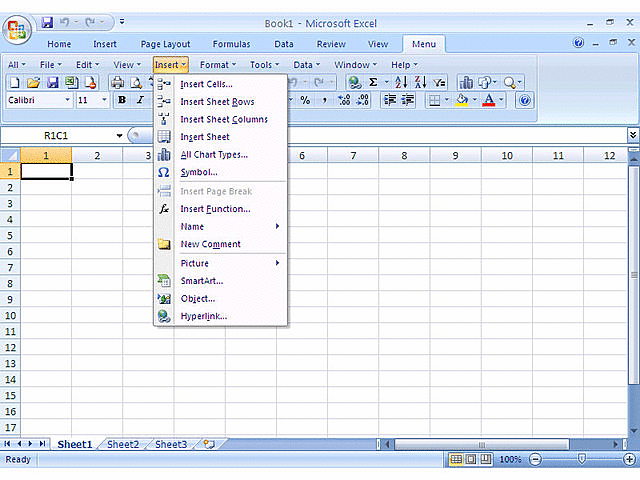640x480 pixels.
Task: Click the Decrease Indent icon
Action: pyautogui.click(x=390, y=100)
